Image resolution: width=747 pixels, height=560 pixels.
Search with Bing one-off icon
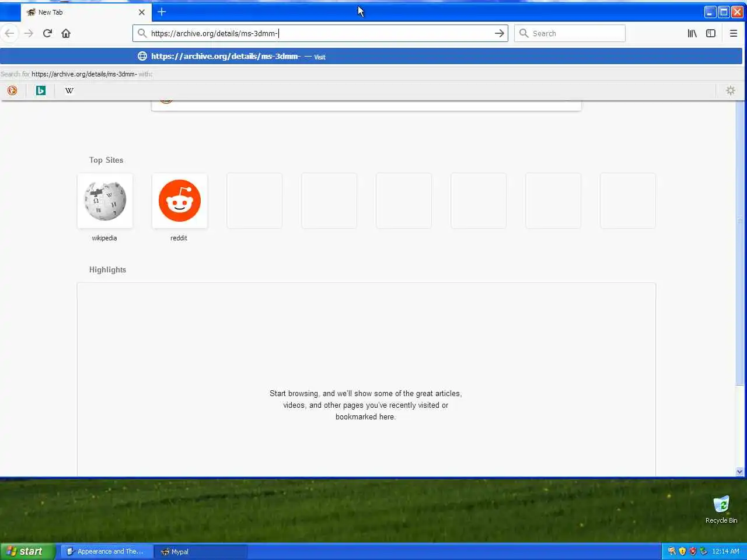(x=41, y=90)
